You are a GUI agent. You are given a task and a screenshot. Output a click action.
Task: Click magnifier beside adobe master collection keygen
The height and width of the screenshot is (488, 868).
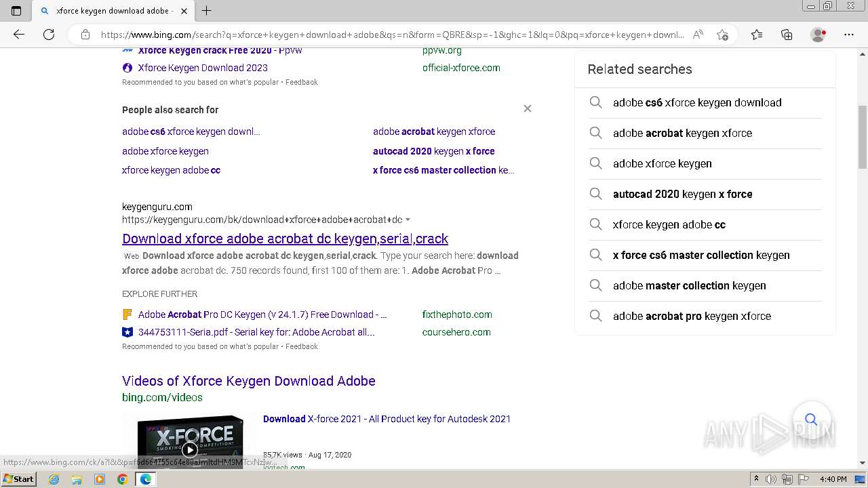[x=595, y=285]
